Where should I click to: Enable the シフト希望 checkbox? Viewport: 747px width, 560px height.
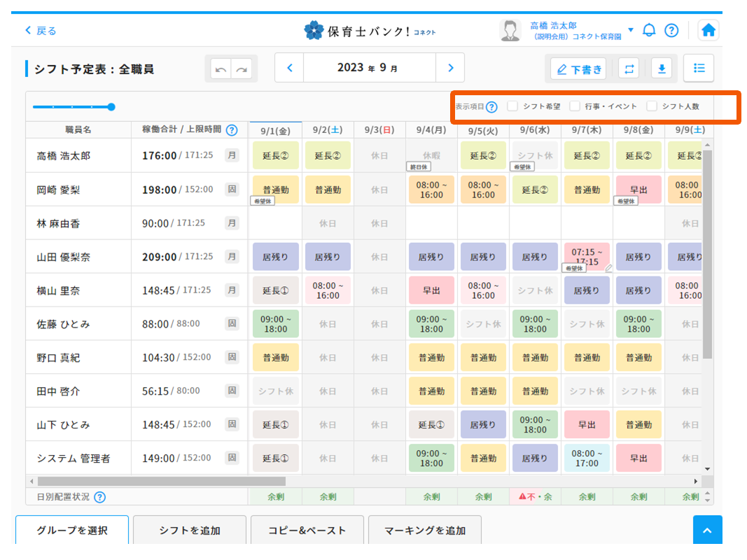click(513, 106)
